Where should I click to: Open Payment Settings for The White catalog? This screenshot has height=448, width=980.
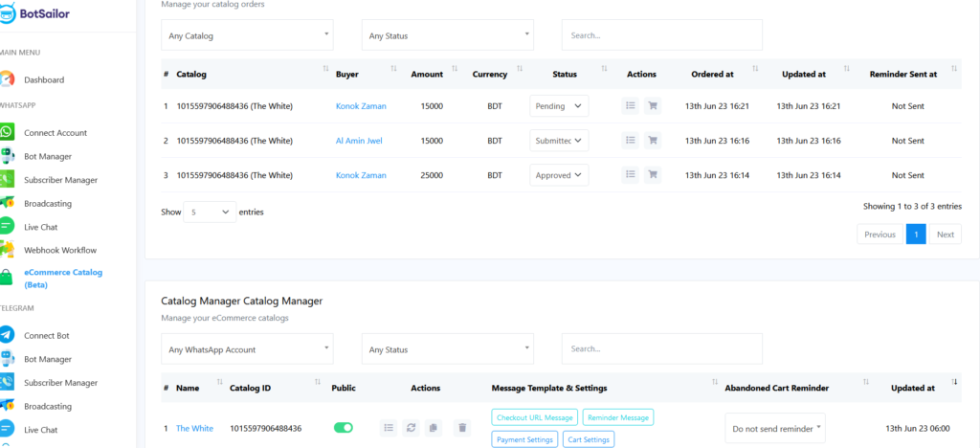coord(526,439)
